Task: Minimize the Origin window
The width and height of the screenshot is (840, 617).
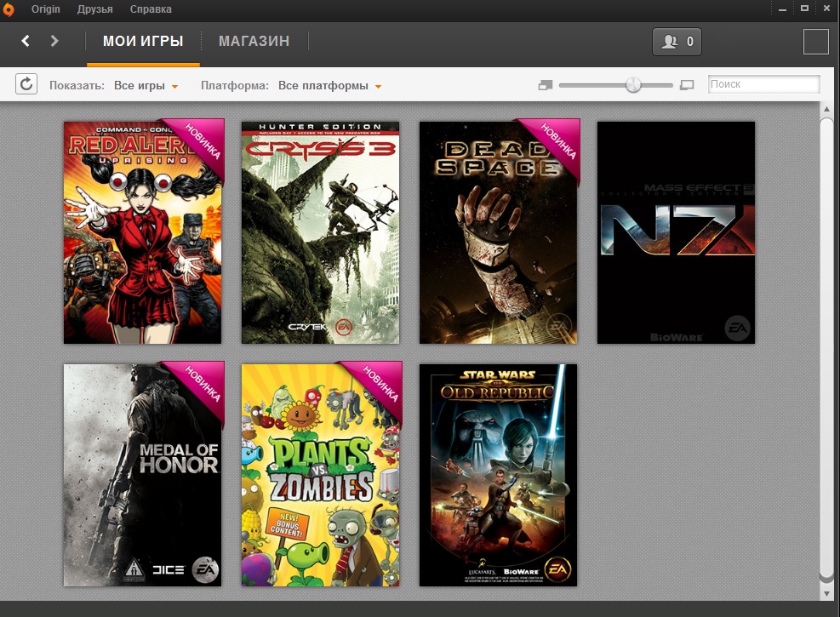Action: point(782,9)
